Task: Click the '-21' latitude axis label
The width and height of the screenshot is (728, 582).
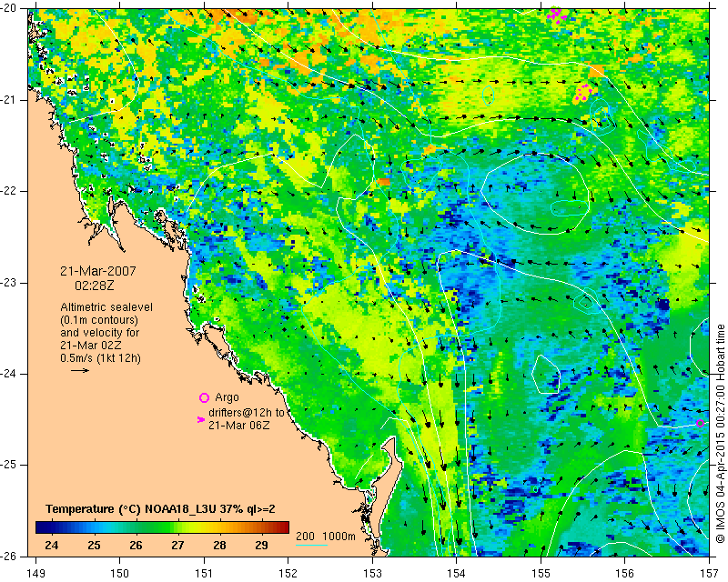Action: pyautogui.click(x=9, y=100)
